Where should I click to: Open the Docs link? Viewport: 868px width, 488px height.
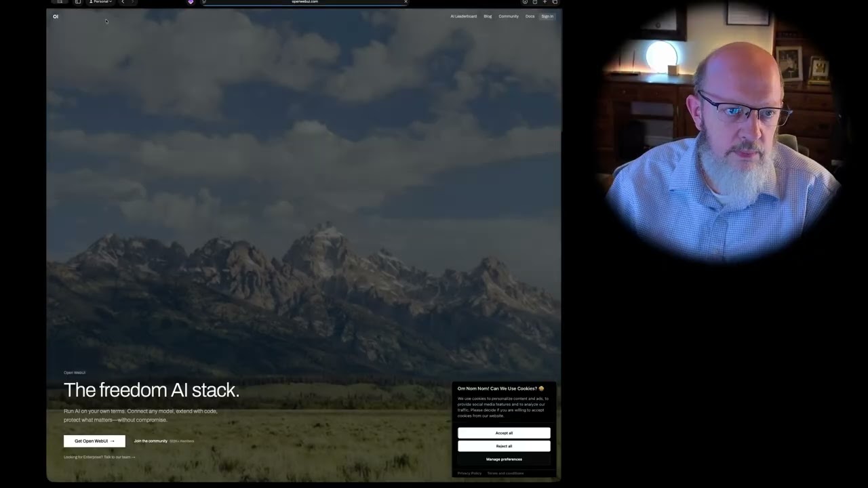530,16
